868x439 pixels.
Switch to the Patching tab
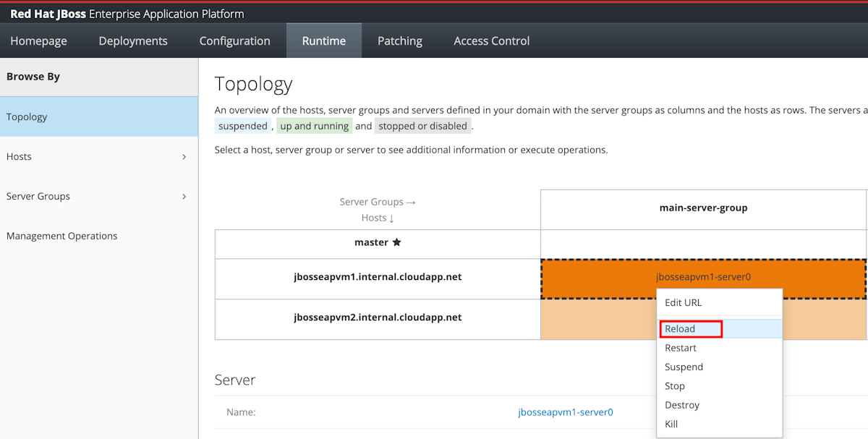[x=399, y=41]
